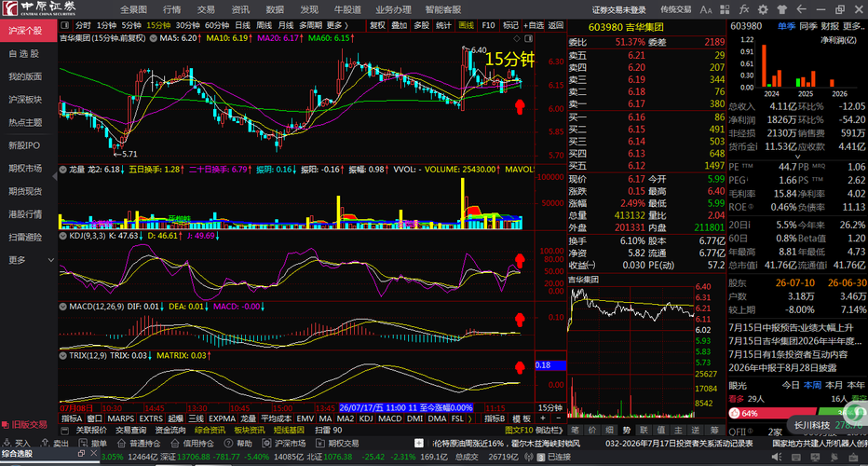
Task: Click the 返回 button
Action: click(555, 25)
